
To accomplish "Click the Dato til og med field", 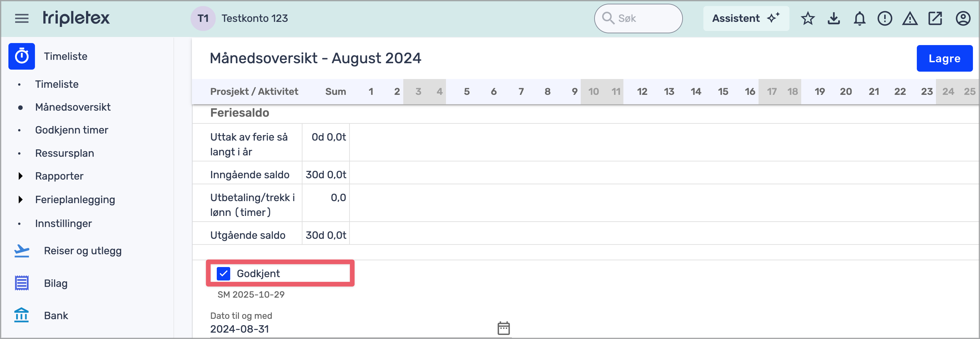I will (x=350, y=329).
